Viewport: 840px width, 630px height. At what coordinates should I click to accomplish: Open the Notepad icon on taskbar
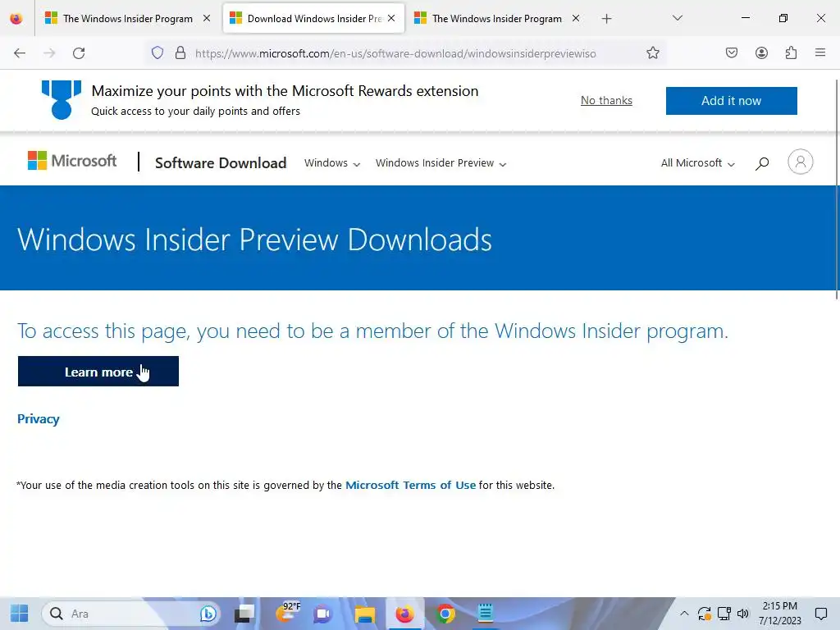pyautogui.click(x=486, y=614)
